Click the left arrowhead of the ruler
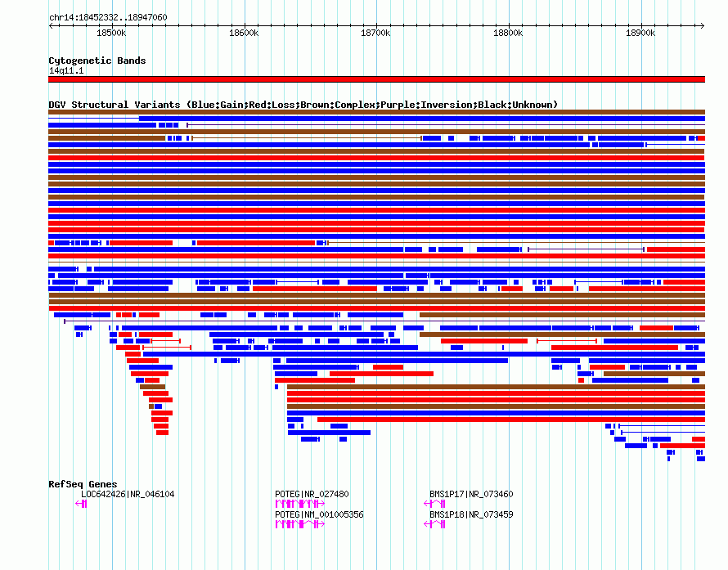Screen dimensions: 728x570 coord(51,25)
